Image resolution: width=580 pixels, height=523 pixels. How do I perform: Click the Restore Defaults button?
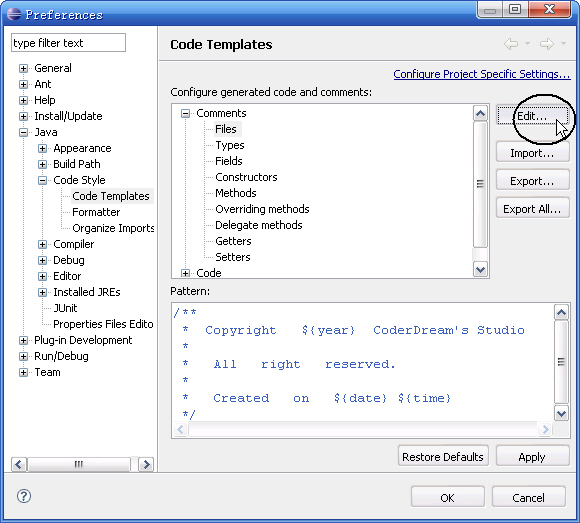click(x=443, y=457)
